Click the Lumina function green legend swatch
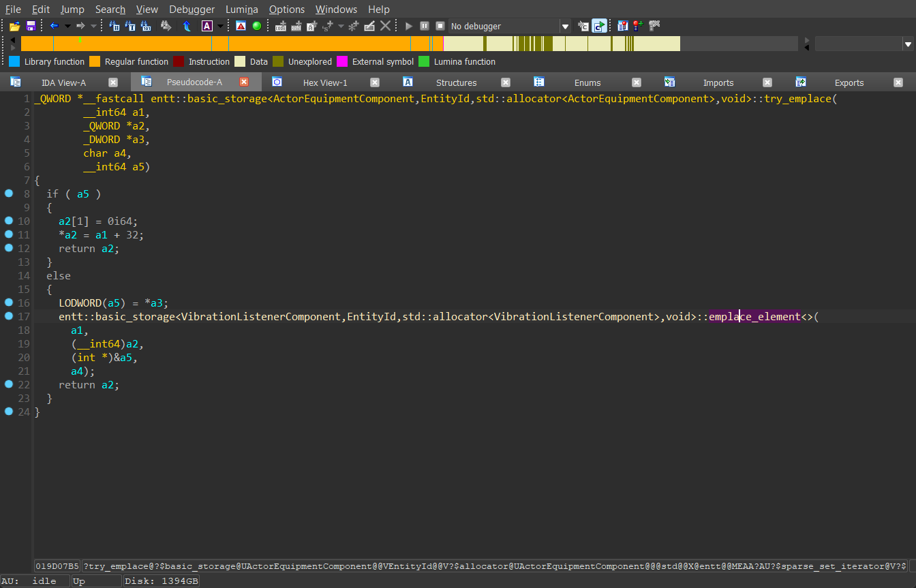The width and height of the screenshot is (916, 588). pos(424,61)
